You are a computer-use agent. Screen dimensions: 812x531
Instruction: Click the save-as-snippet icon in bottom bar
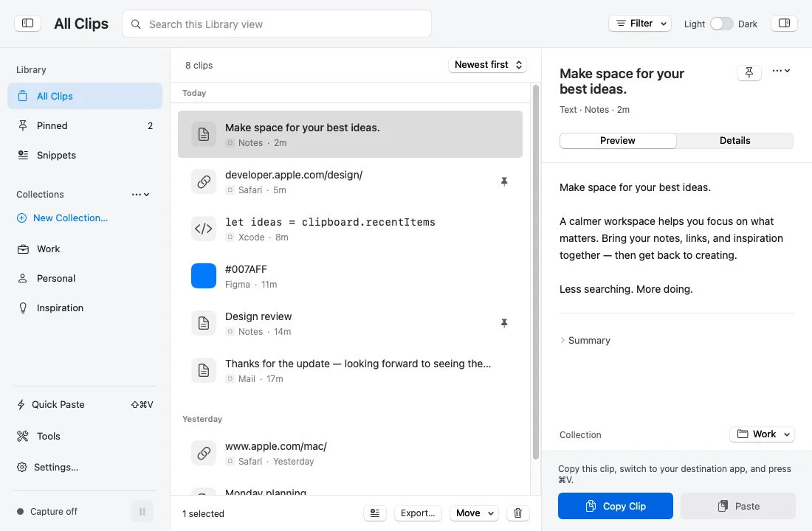coord(375,513)
